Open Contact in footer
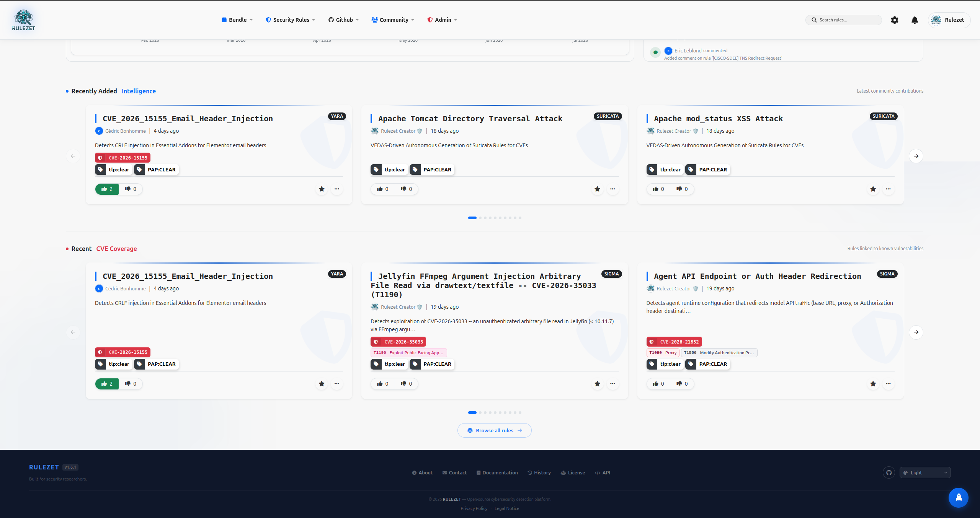 click(x=454, y=473)
